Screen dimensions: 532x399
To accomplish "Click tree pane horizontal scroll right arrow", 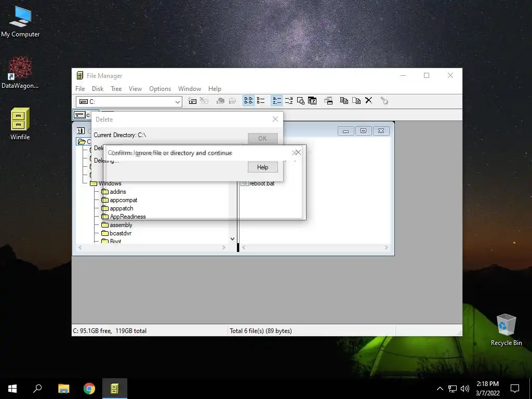I will (223, 247).
